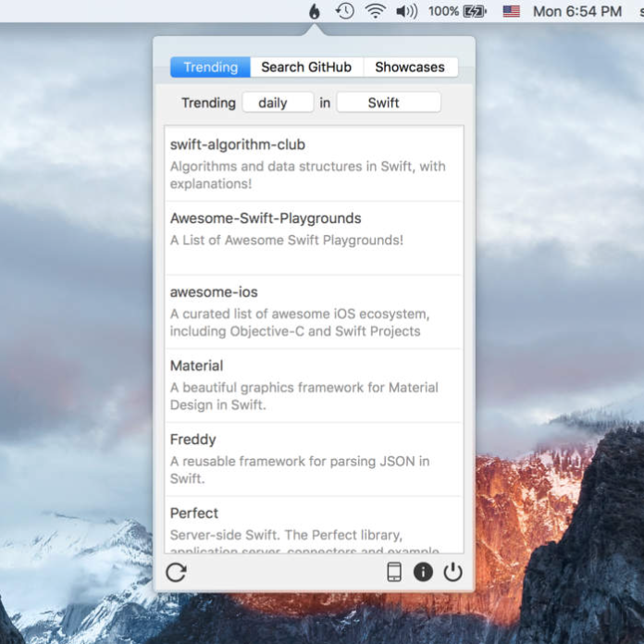Click the 100% battery percentage text
This screenshot has height=644, width=644.
point(443,11)
